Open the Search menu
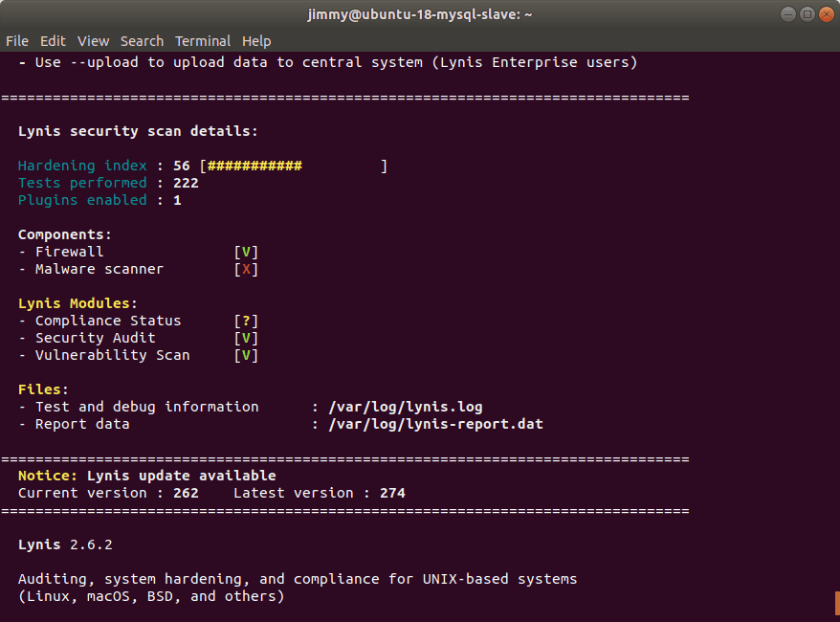 click(142, 41)
